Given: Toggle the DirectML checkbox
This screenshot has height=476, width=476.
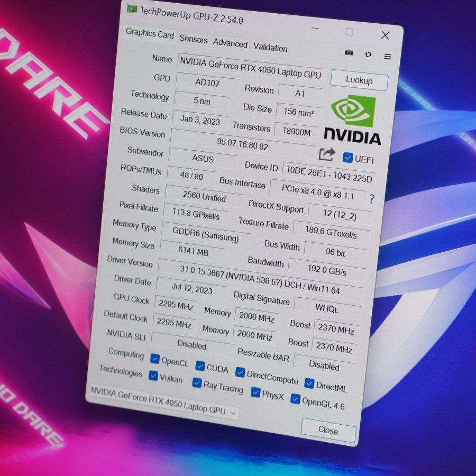Looking at the screenshot, I should 309,383.
